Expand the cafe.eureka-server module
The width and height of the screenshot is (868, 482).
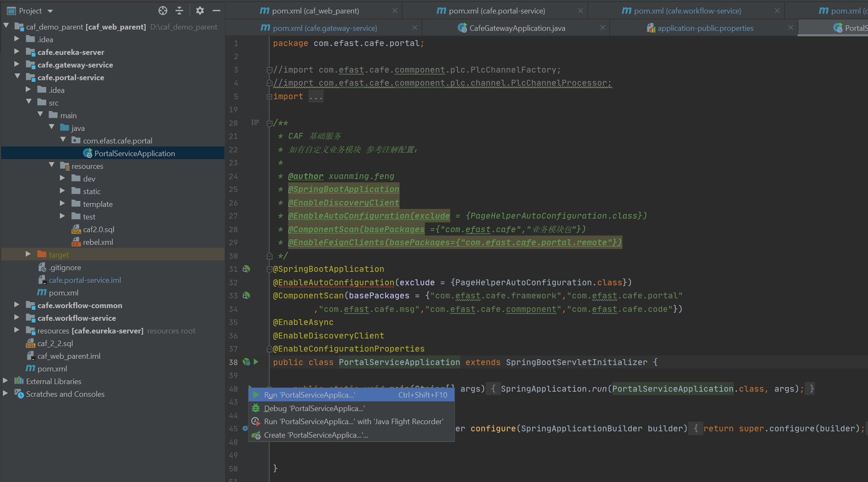click(17, 51)
